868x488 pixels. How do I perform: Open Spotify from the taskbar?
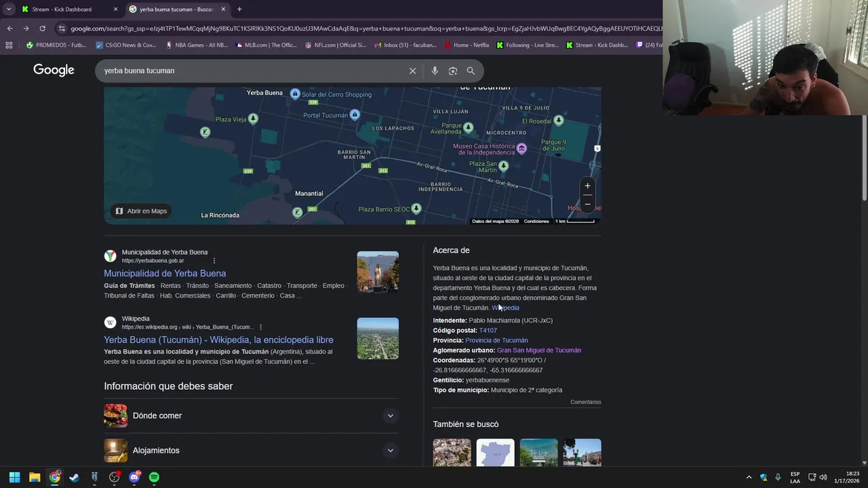click(154, 477)
